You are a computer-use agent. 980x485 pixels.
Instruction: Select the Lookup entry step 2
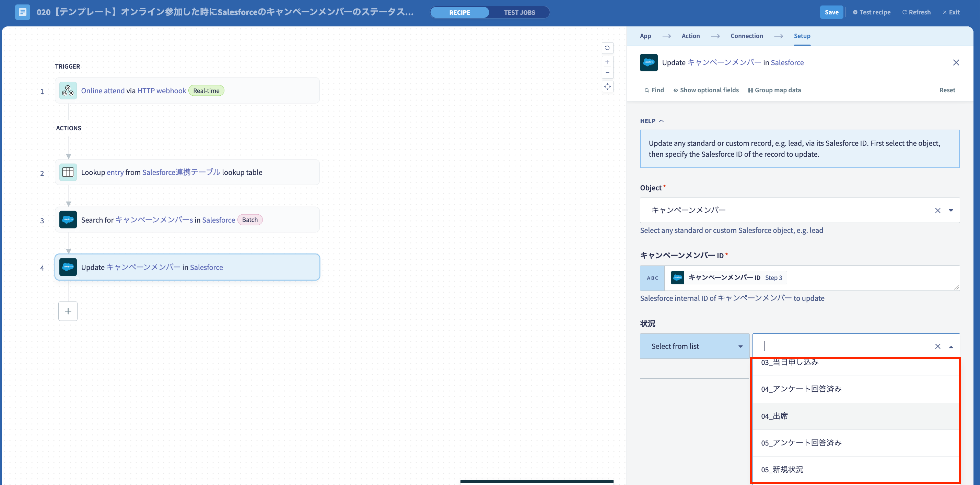coord(187,172)
